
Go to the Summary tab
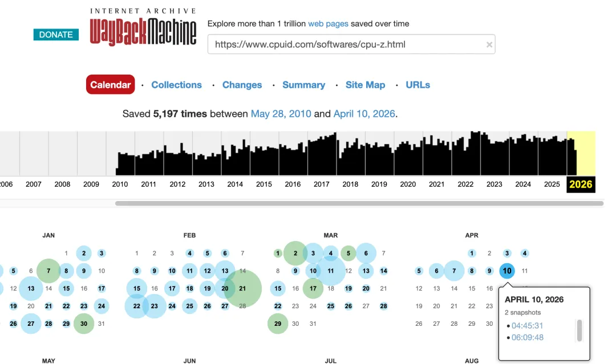tap(303, 85)
